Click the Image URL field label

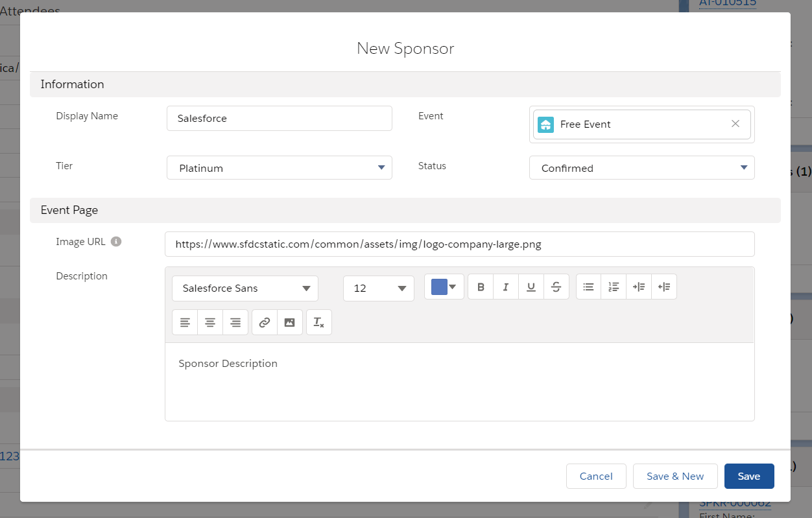click(80, 242)
